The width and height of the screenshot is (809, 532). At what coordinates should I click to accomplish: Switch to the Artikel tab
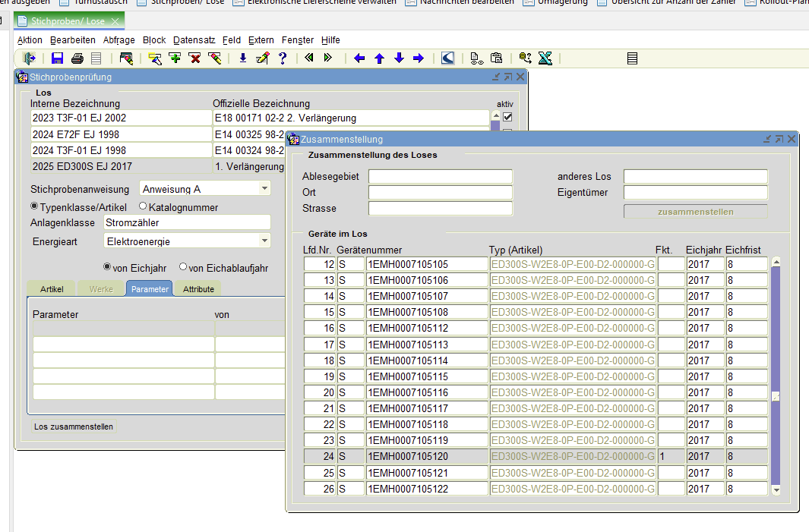coord(52,289)
